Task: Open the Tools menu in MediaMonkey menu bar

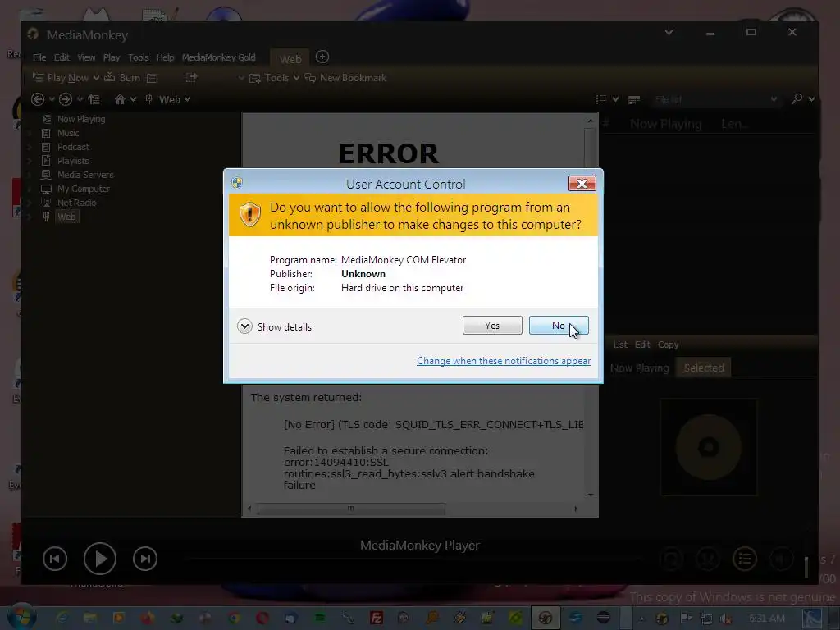Action: 138,57
